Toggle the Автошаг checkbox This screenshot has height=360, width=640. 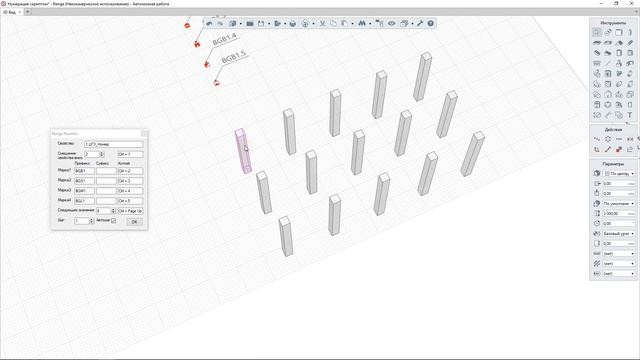pyautogui.click(x=113, y=220)
